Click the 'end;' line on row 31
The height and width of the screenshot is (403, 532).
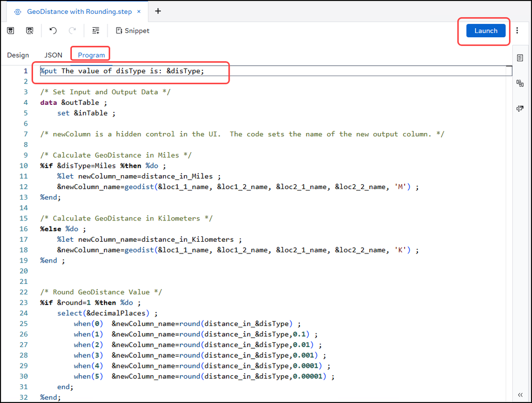pyautogui.click(x=65, y=386)
